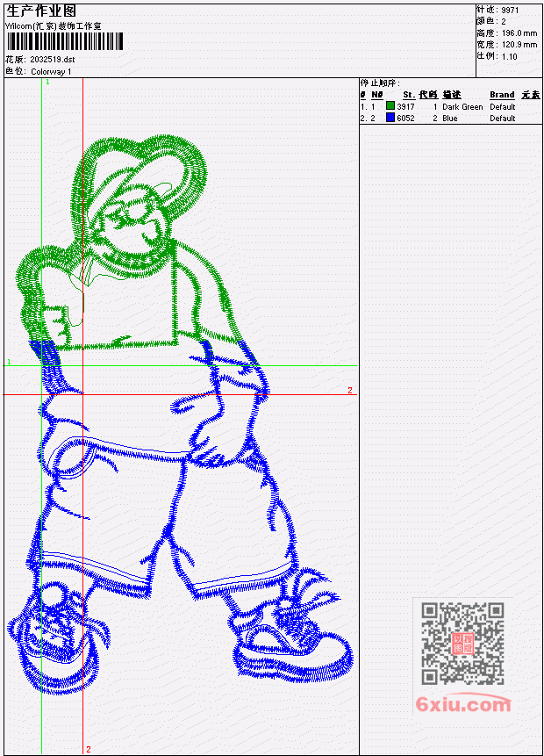Select the 'Wilcom(汇京)' studio name line

(x=54, y=26)
